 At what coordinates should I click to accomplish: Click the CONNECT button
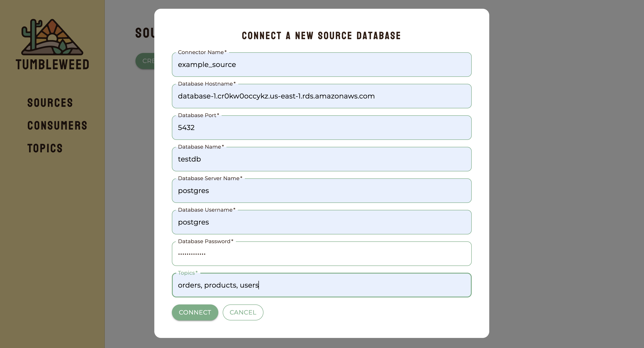pos(195,312)
